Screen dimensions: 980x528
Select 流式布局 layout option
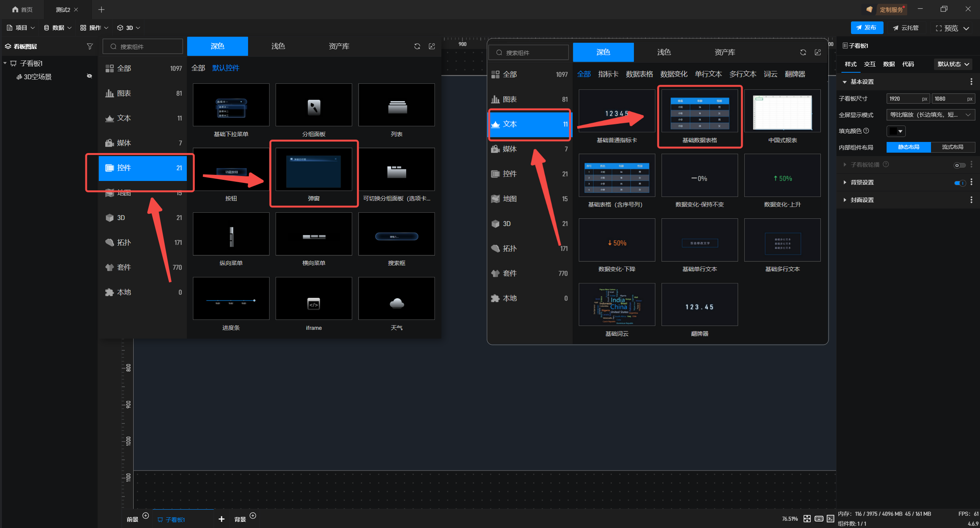pyautogui.click(x=952, y=147)
